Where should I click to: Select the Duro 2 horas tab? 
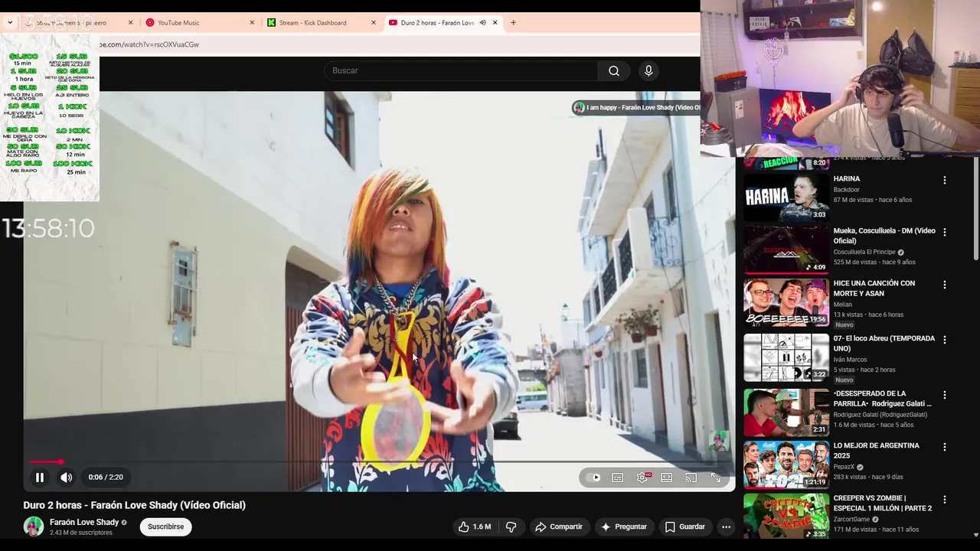tap(436, 23)
